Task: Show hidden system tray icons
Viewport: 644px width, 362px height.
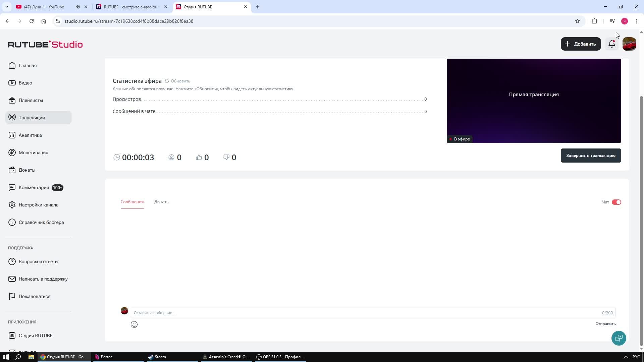Action: pos(626,357)
